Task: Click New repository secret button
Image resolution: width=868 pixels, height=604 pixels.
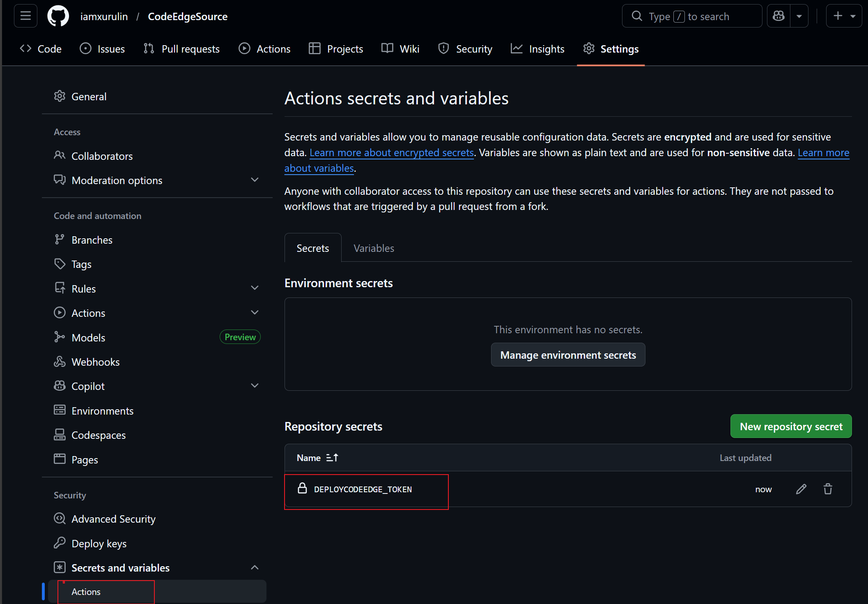Action: [791, 426]
